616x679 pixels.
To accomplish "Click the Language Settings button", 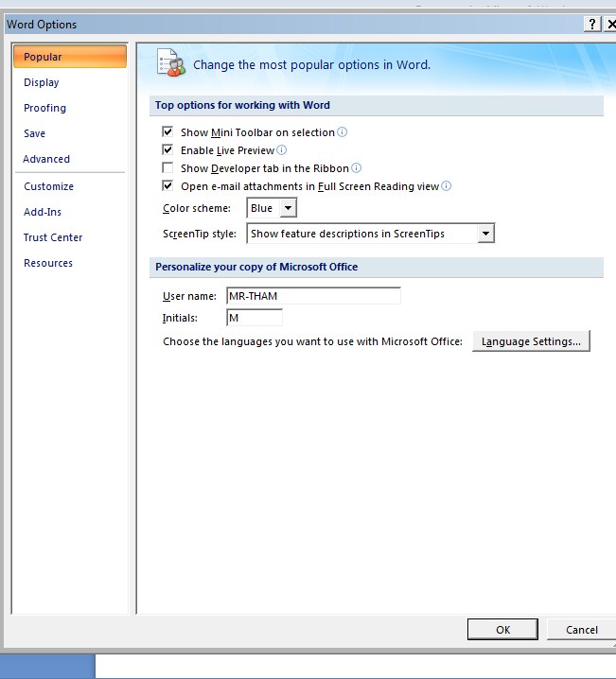I will pos(531,341).
